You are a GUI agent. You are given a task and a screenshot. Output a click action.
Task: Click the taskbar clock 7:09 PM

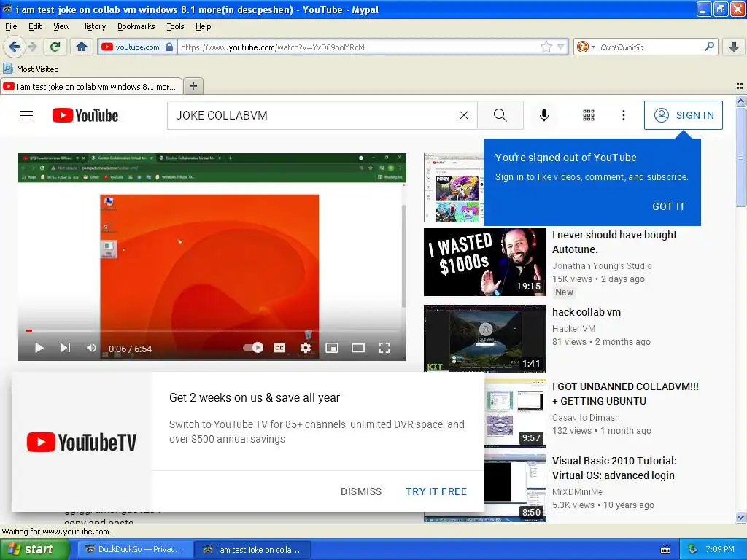pyautogui.click(x=720, y=549)
